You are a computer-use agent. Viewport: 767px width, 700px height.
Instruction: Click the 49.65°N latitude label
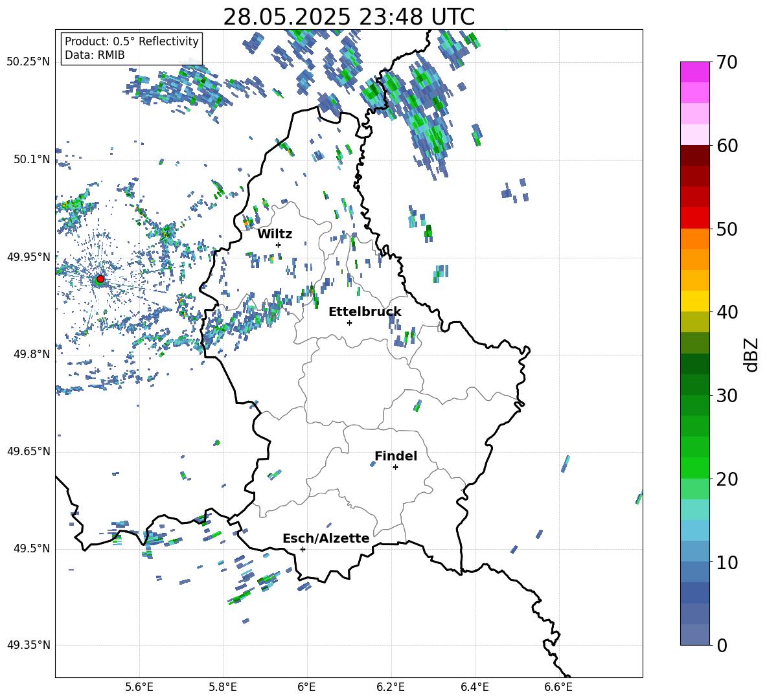pos(29,451)
